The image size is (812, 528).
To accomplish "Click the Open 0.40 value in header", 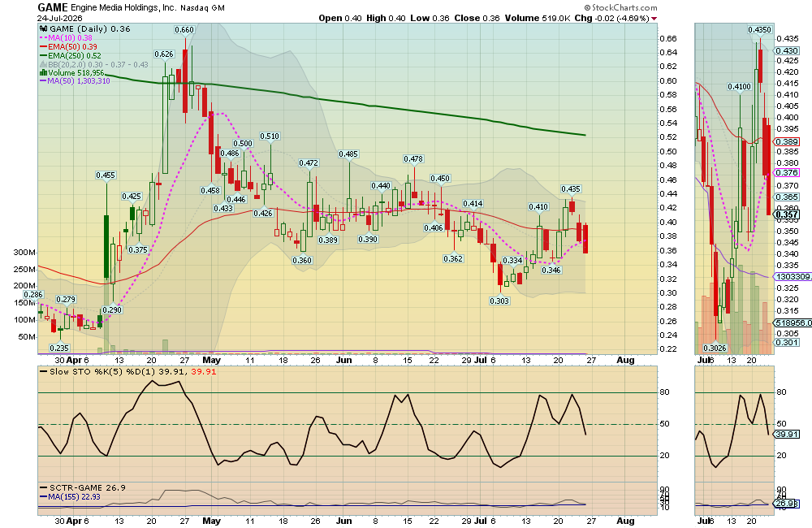I will point(340,18).
